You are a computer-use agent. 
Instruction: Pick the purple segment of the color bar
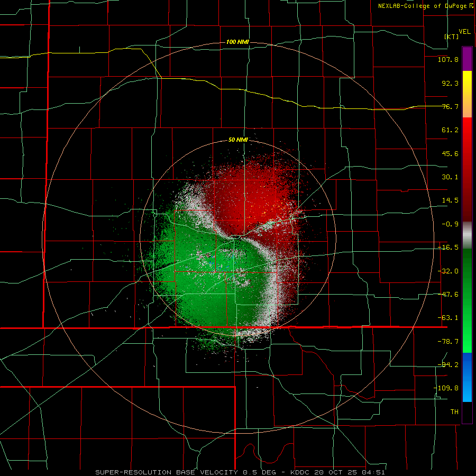coord(467,59)
